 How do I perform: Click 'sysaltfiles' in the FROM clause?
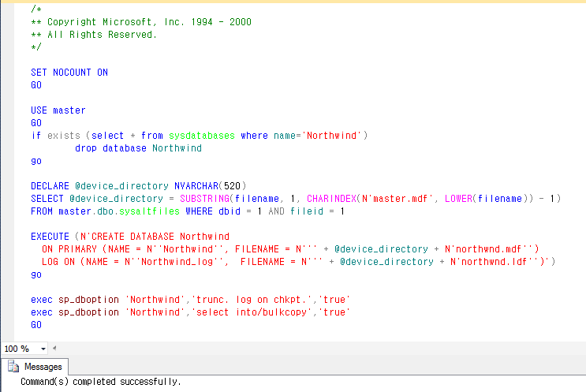click(150, 211)
